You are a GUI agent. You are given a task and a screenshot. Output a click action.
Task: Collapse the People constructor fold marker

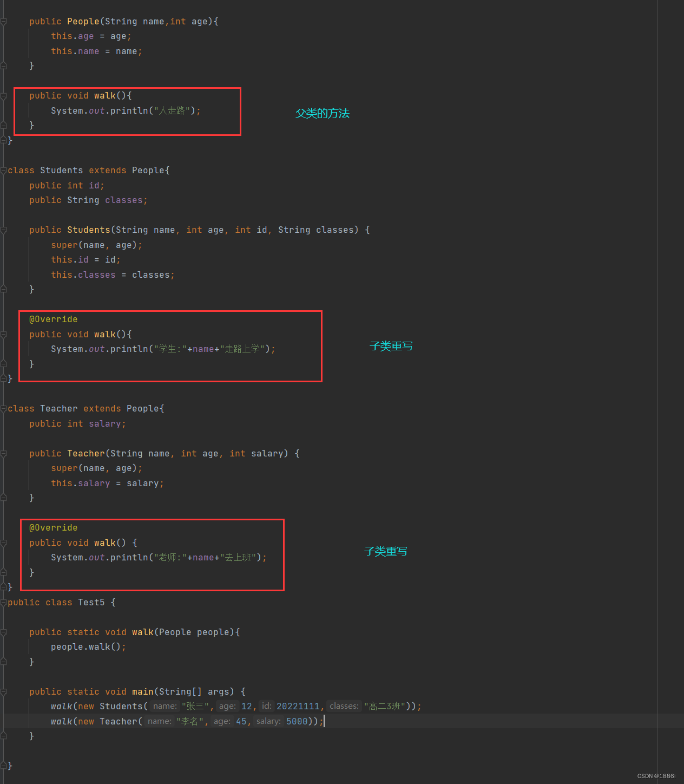[x=4, y=22]
